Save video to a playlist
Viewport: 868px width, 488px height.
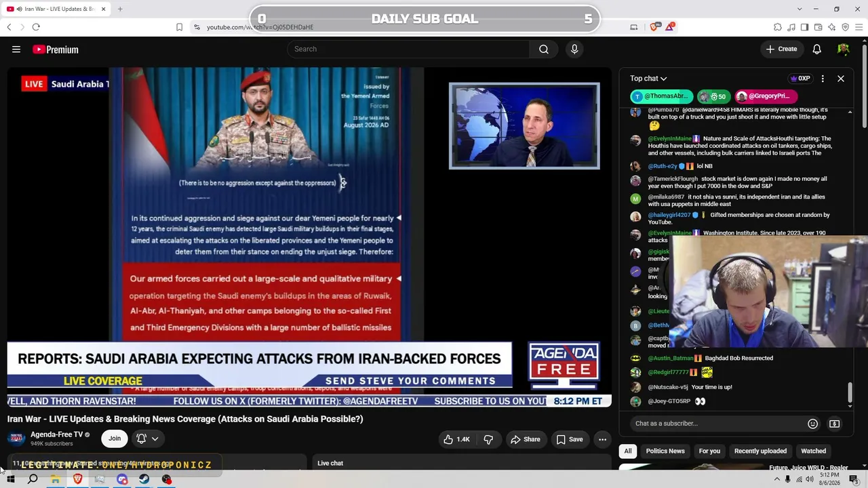pyautogui.click(x=570, y=439)
